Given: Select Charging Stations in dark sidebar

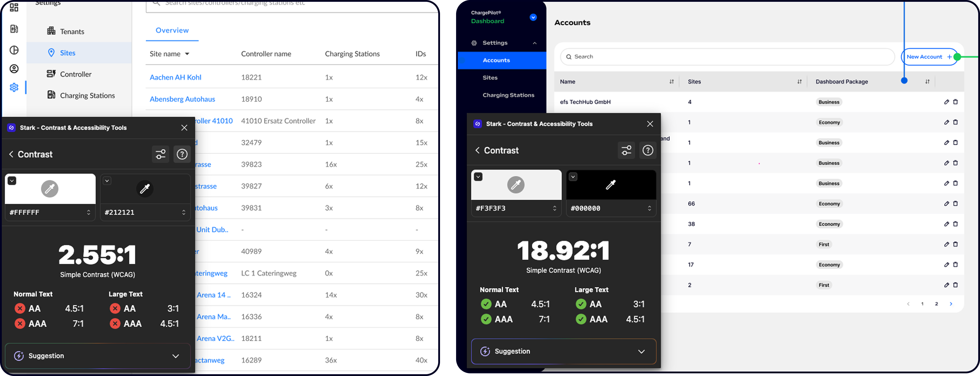Looking at the screenshot, I should pos(508,95).
